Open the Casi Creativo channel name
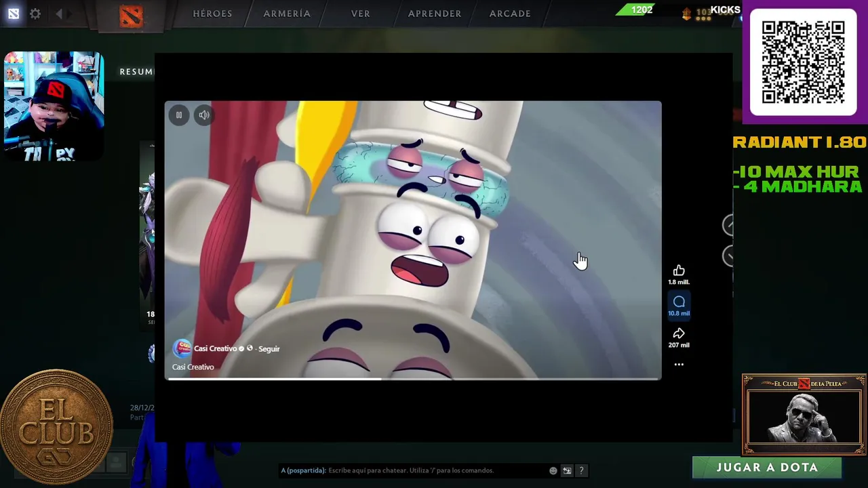868x488 pixels. (215, 348)
